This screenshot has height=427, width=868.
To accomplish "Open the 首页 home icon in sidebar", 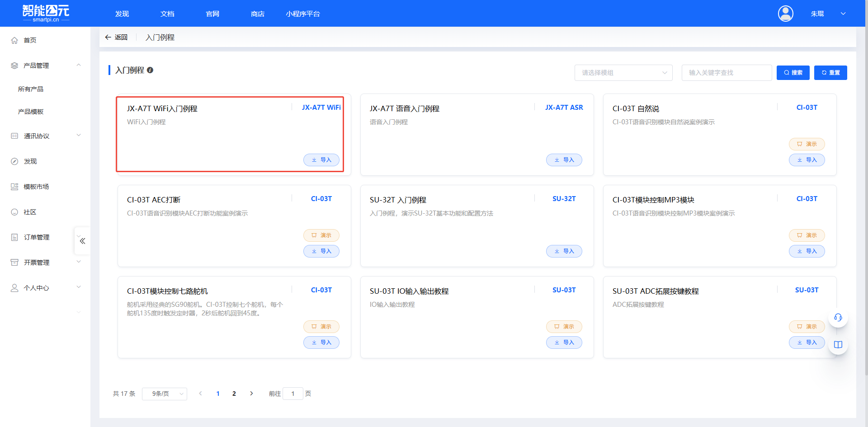I will click(x=14, y=40).
